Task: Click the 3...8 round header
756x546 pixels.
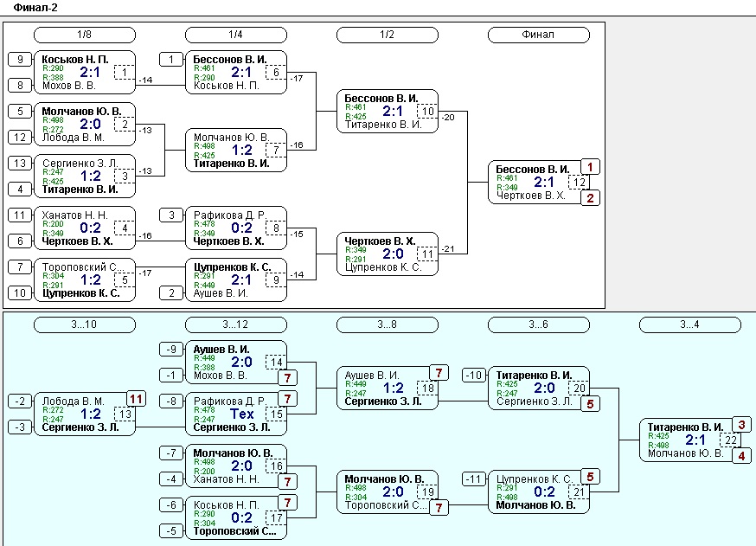Action: pos(388,324)
